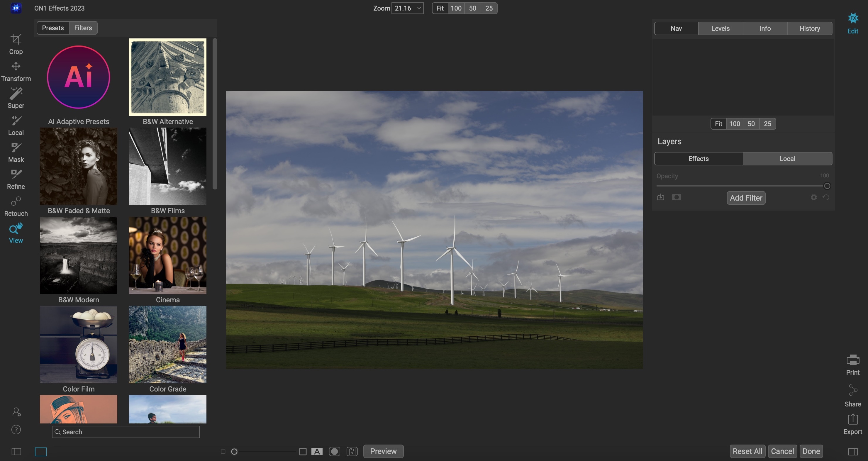Switch to the Filters tab
Screen dimensions: 868x461
[x=83, y=28]
